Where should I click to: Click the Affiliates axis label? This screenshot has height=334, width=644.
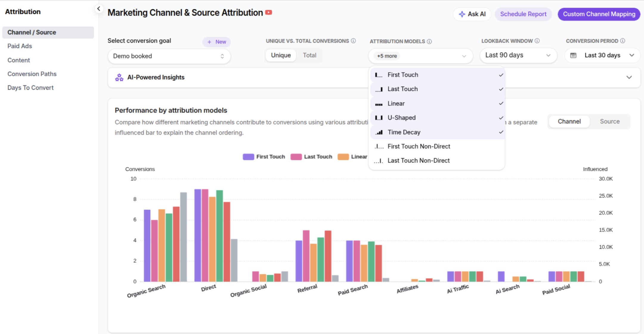(407, 289)
